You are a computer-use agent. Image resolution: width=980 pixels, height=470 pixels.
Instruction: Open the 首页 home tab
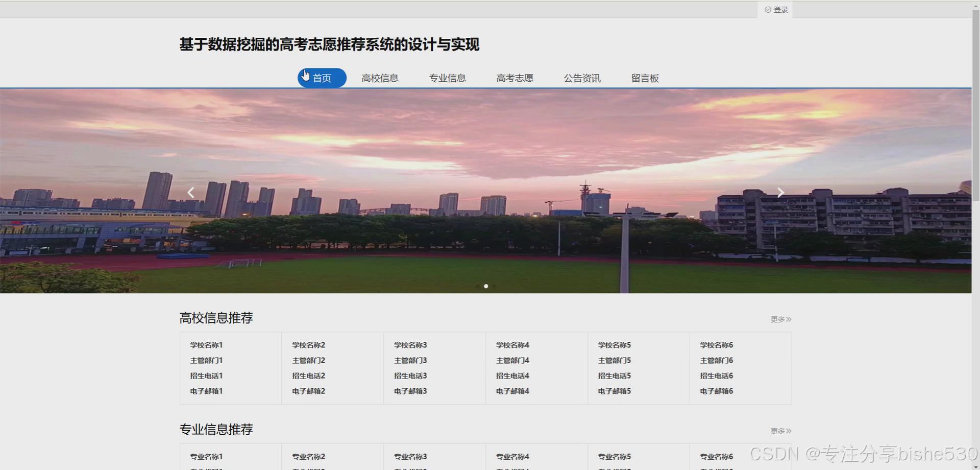point(322,78)
